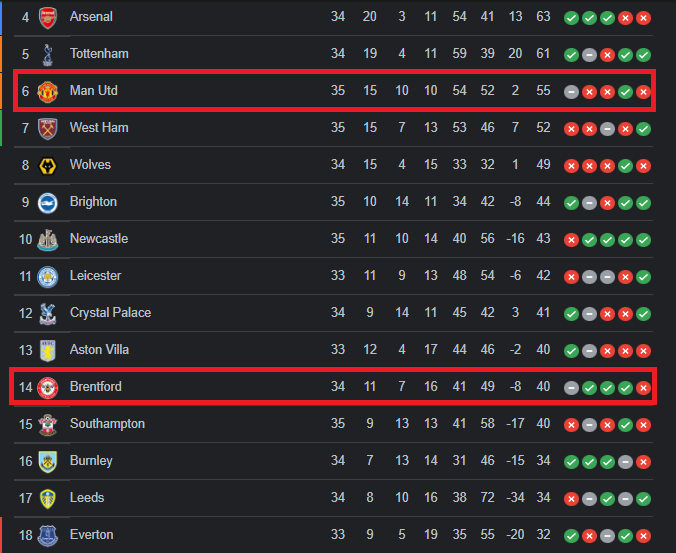The height and width of the screenshot is (553, 676).
Task: Open the Brighton seagull badge
Action: (47, 203)
